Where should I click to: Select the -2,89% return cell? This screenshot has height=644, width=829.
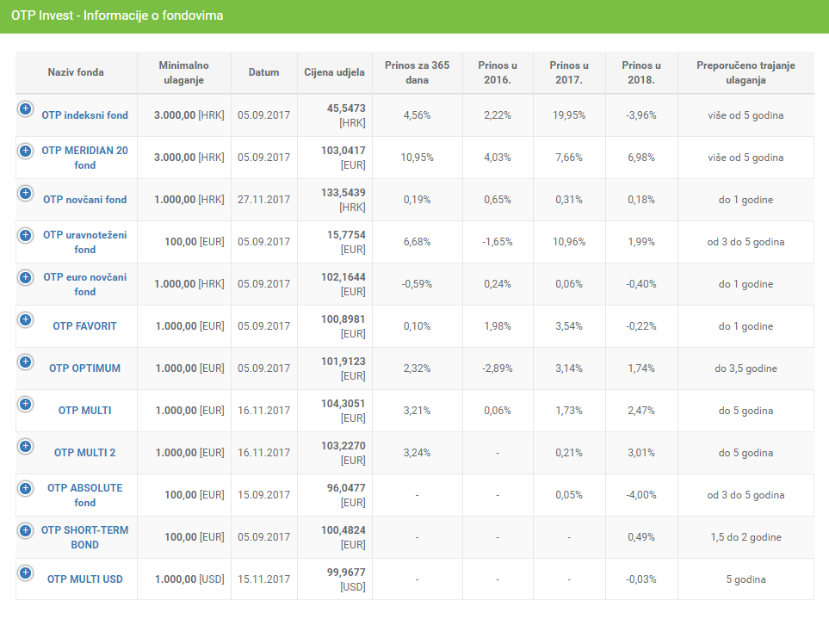[498, 368]
